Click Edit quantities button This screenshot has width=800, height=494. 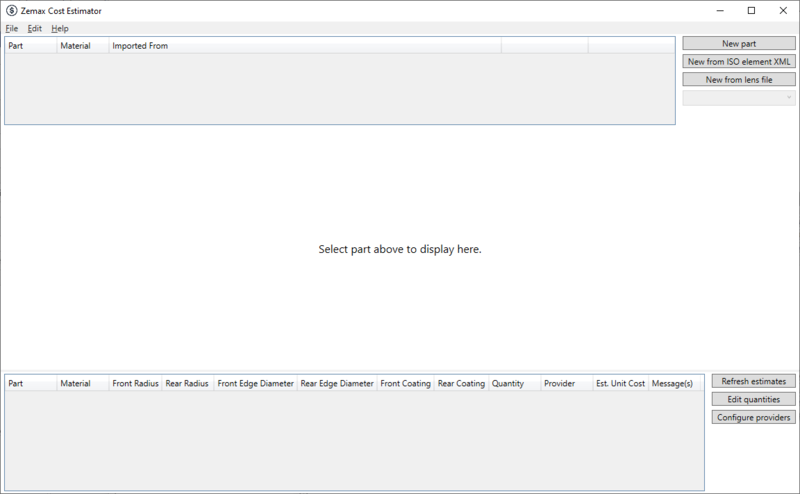click(x=754, y=399)
